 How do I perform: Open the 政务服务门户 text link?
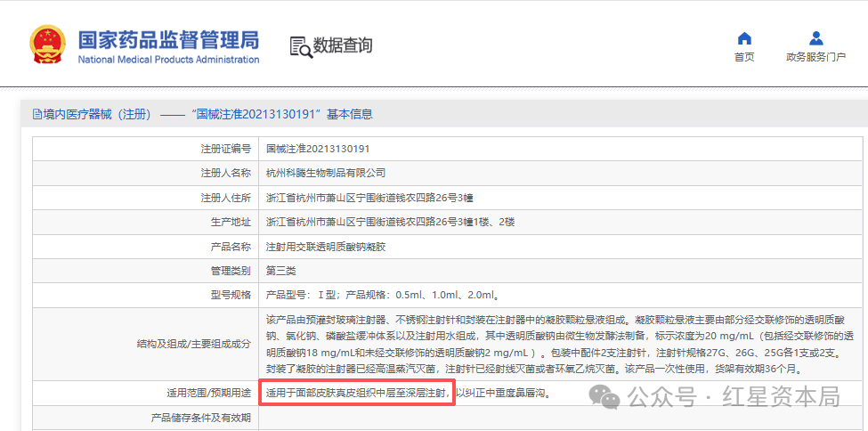pos(815,58)
